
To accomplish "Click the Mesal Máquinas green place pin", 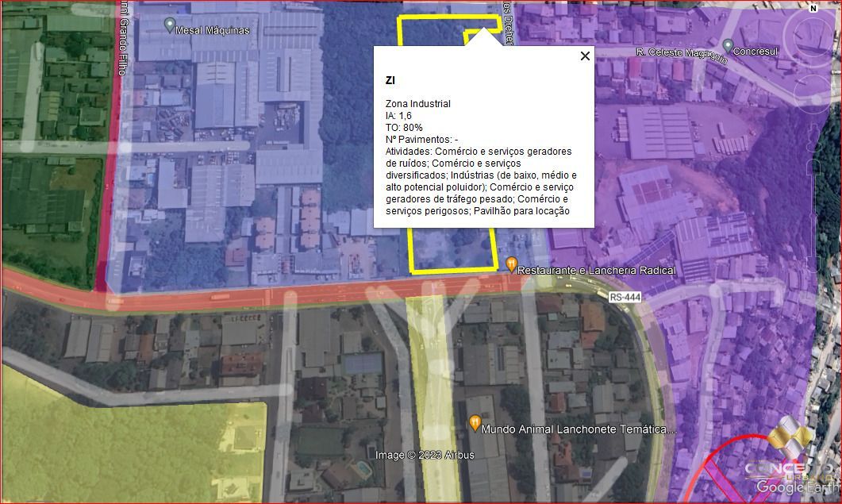I will coord(171,25).
